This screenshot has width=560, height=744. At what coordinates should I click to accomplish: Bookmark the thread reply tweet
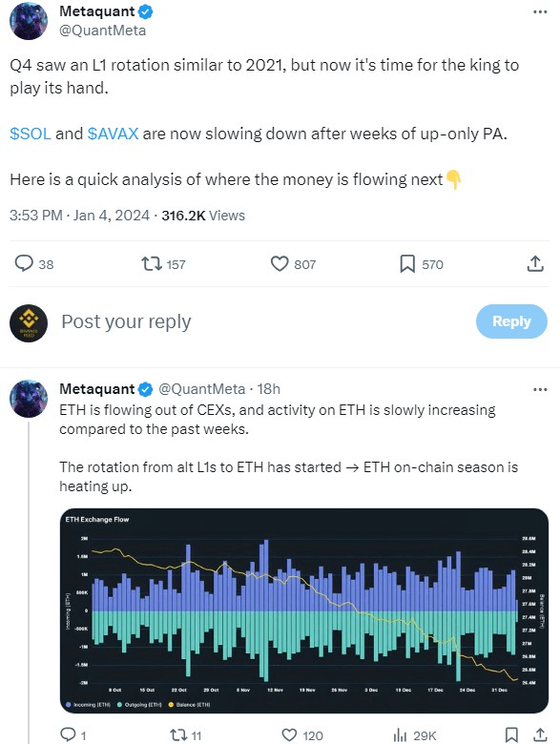point(511,735)
